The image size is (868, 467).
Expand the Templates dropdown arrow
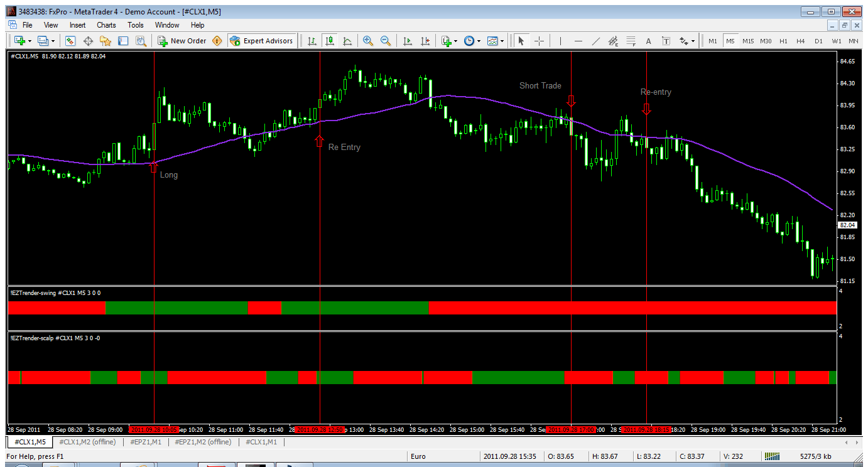[x=502, y=41]
